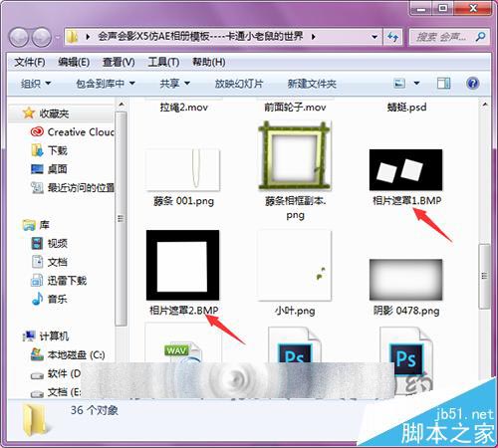This screenshot has height=448, width=498.
Task: Click 新建文件夹 button
Action: point(312,84)
